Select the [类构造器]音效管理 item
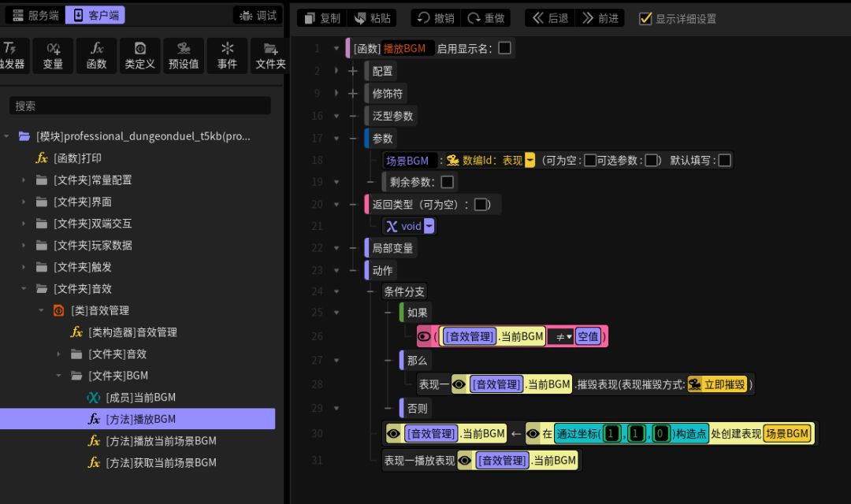This screenshot has height=504, width=851. 123,332
